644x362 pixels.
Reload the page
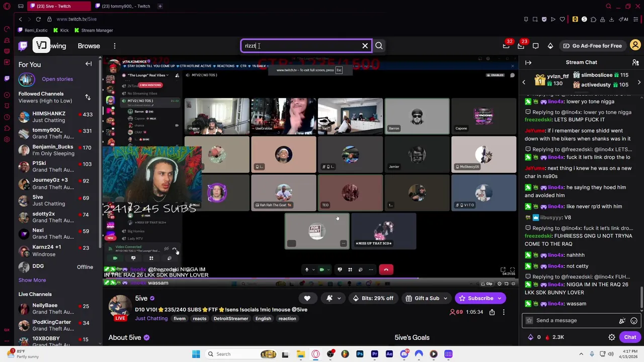coord(38,19)
